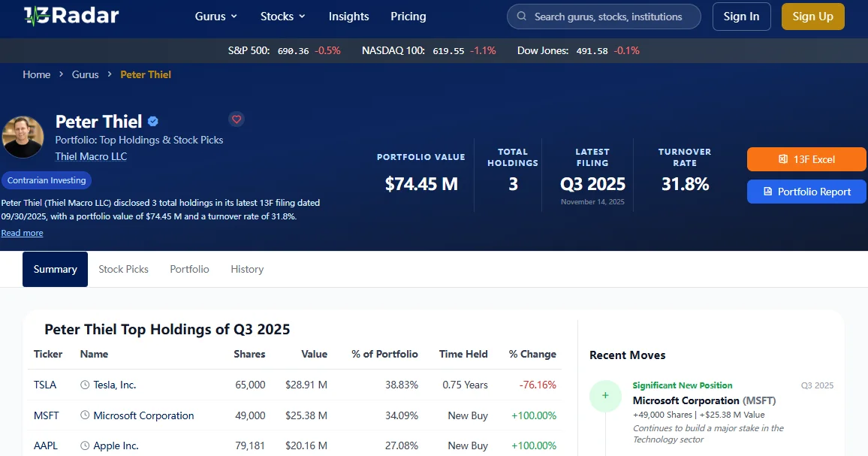Click the clock icon beside Tesla, Inc.
Viewport: 868px width, 456px height.
[x=85, y=385]
